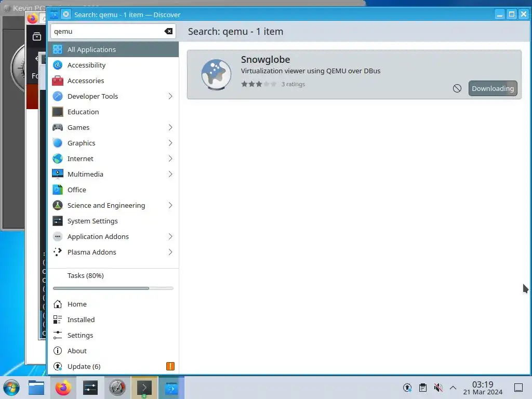Open the clipboard tray icon
Viewport: 532px width, 399px height.
pos(423,388)
